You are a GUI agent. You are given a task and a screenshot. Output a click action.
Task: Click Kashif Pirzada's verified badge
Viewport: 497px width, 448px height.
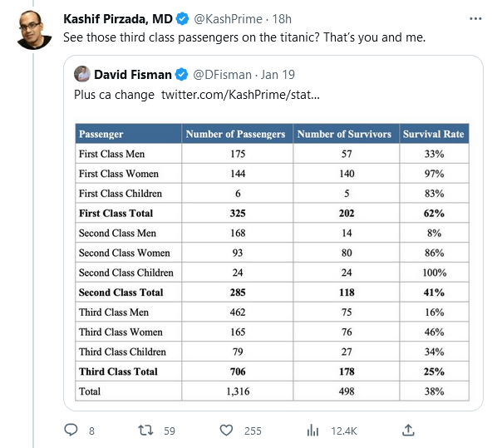182,19
